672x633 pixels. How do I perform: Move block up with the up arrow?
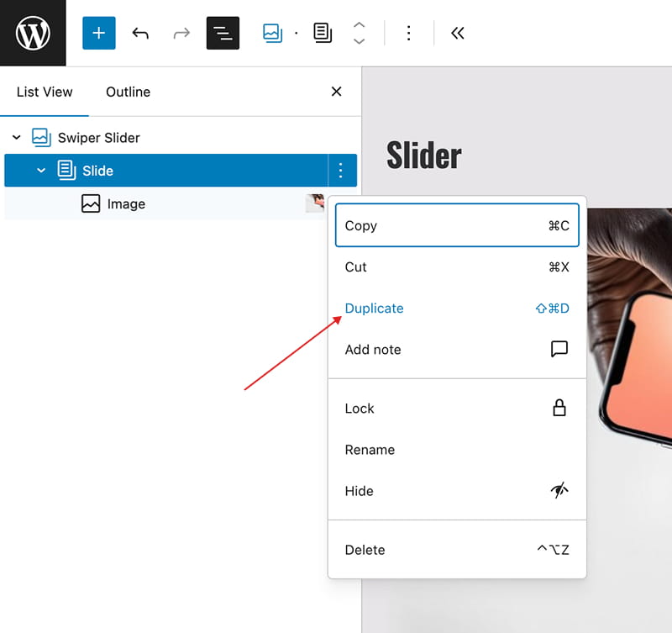point(359,25)
